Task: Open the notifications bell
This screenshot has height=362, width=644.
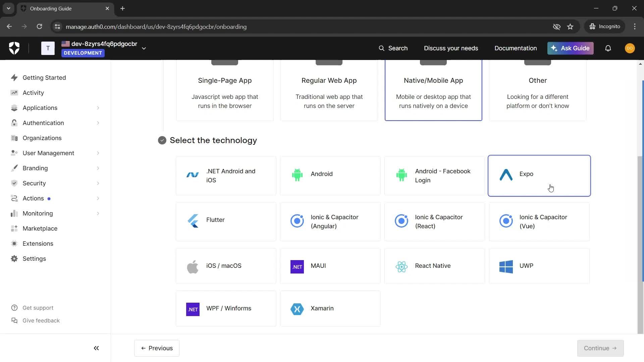Action: (x=608, y=48)
